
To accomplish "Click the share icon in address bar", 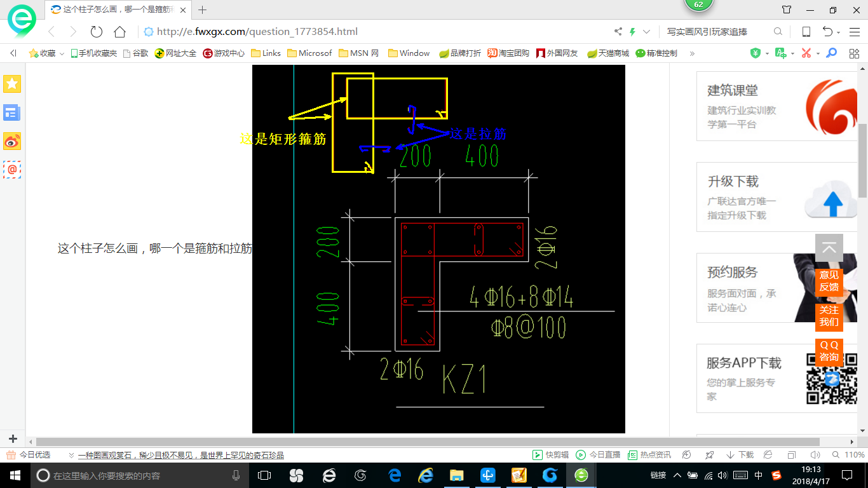I will pyautogui.click(x=618, y=32).
